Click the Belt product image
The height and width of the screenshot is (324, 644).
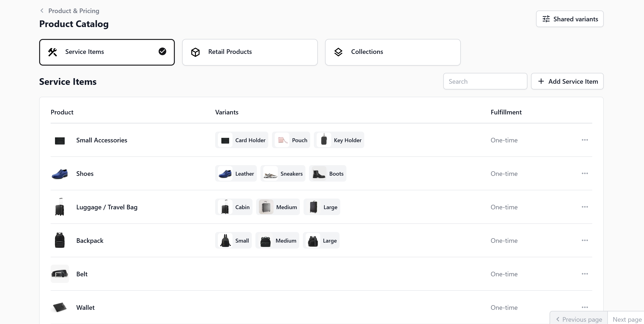pos(60,274)
